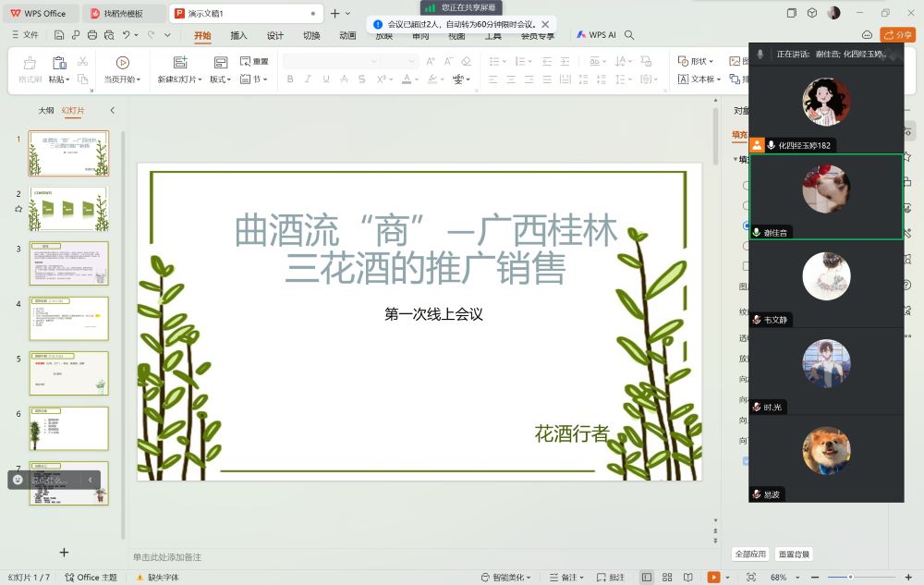Click the search magnifier icon
This screenshot has width=924, height=585.
click(x=629, y=35)
